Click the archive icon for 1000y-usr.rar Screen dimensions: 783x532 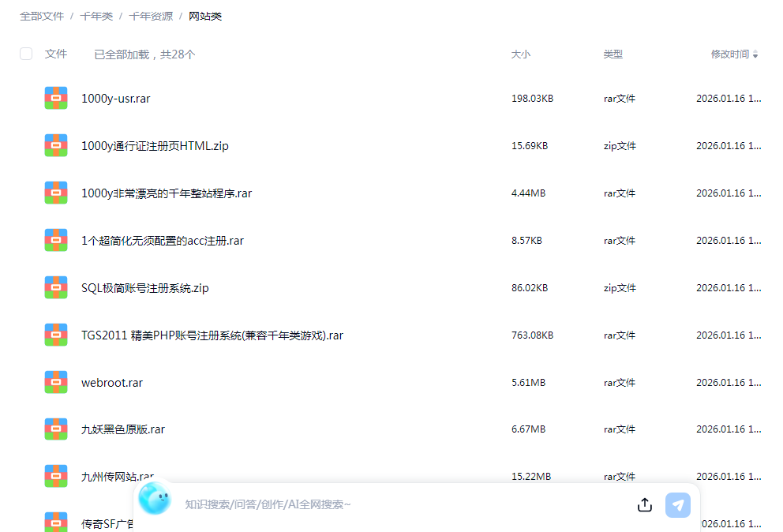coord(55,98)
